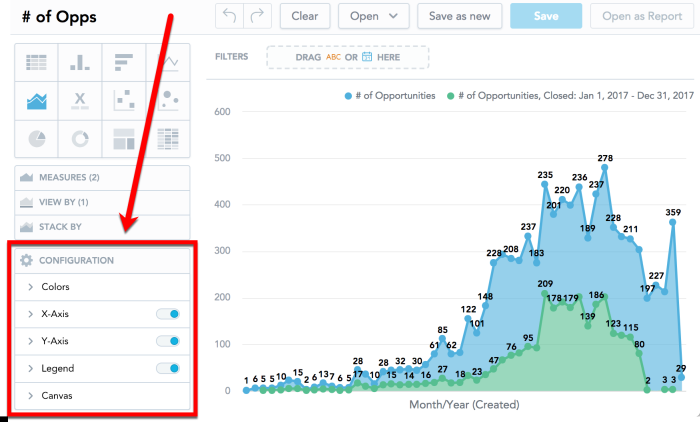Turn off the Legend toggle

pyautogui.click(x=168, y=368)
